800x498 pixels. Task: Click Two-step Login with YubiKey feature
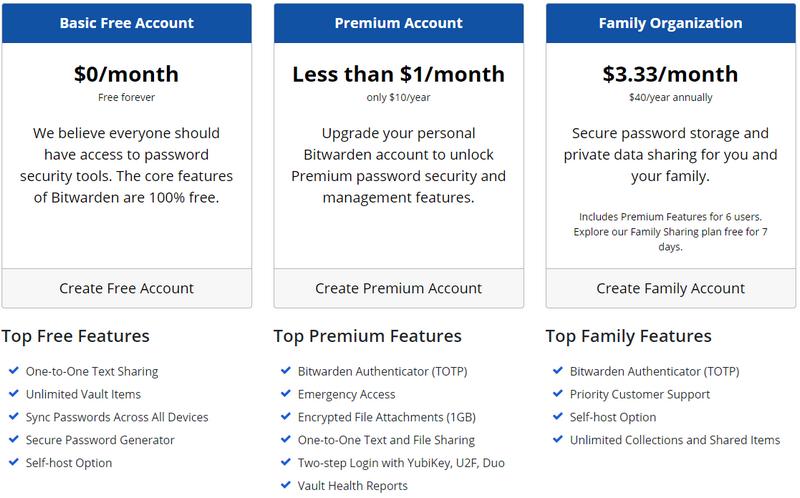tap(401, 463)
